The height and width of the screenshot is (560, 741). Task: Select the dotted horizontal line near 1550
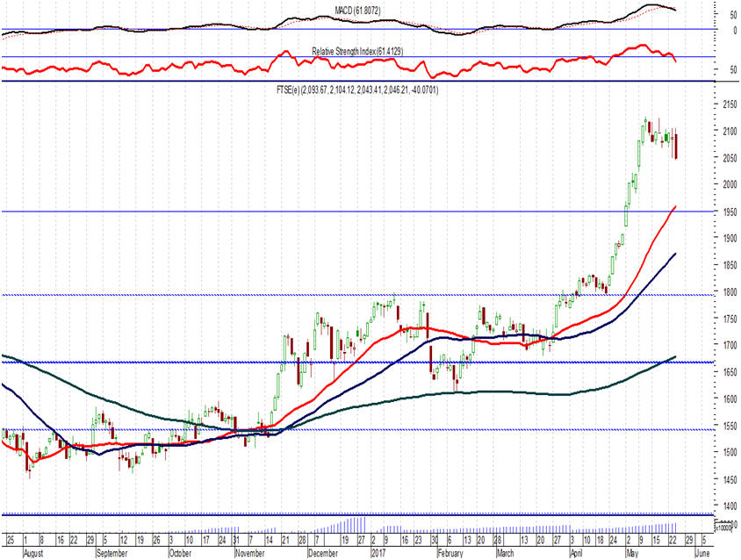[x=356, y=429]
